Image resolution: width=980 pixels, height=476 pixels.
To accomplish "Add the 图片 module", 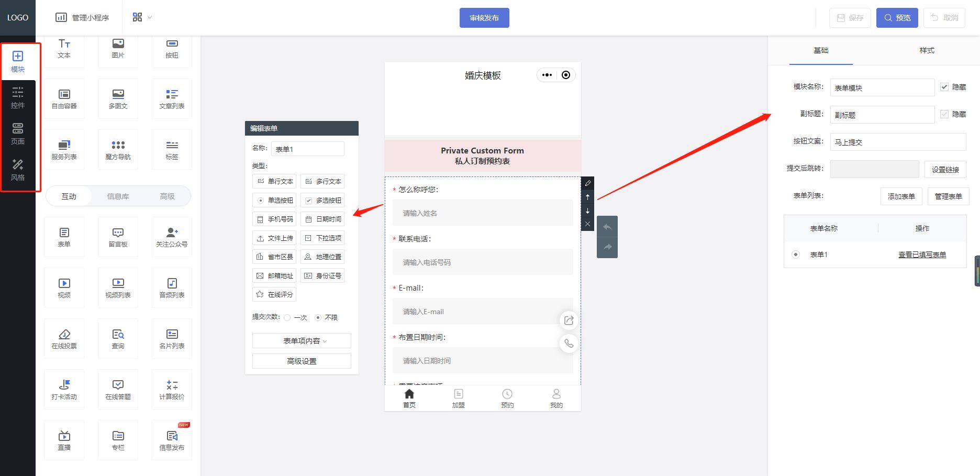I will pyautogui.click(x=118, y=49).
